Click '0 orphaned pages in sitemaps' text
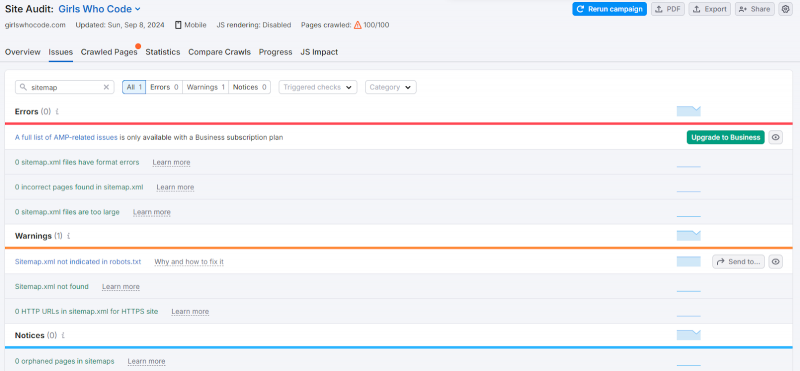800x371 pixels. pyautogui.click(x=65, y=361)
